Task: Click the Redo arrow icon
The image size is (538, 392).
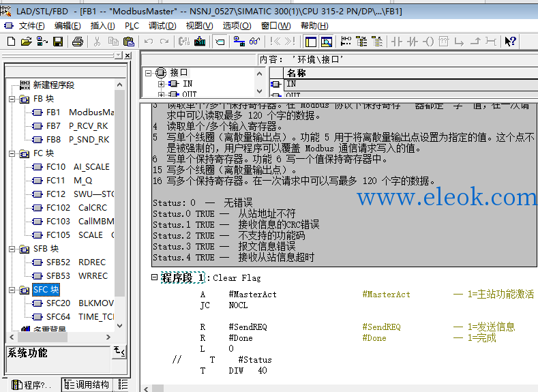Action: pyautogui.click(x=164, y=42)
